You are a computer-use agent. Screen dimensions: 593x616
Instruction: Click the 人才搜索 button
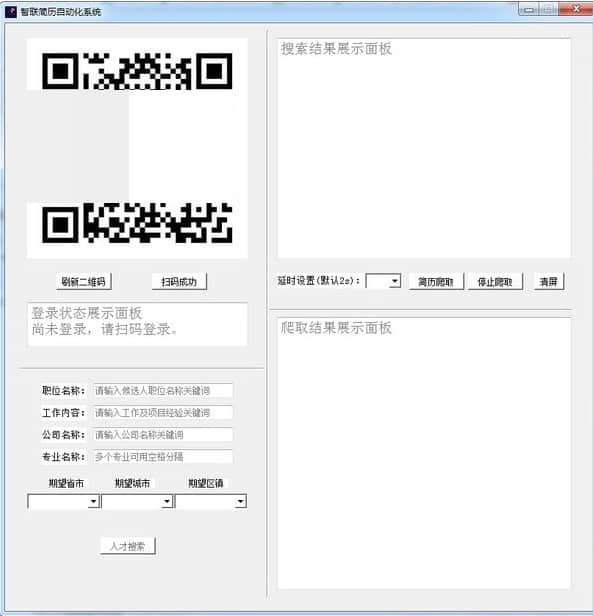coord(128,546)
